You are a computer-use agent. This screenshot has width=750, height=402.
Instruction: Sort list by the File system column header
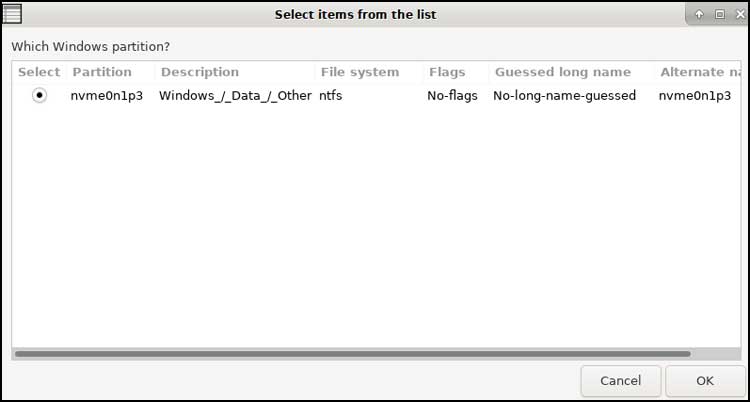359,72
